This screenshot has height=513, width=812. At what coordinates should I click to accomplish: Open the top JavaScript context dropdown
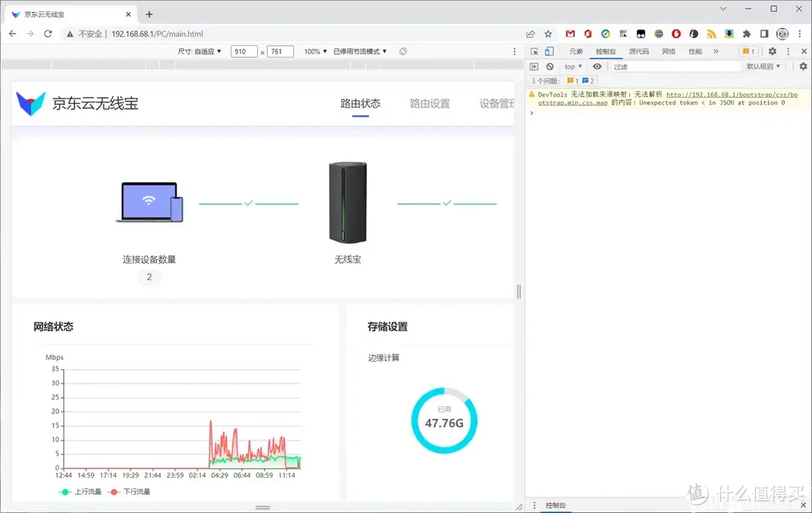(573, 66)
